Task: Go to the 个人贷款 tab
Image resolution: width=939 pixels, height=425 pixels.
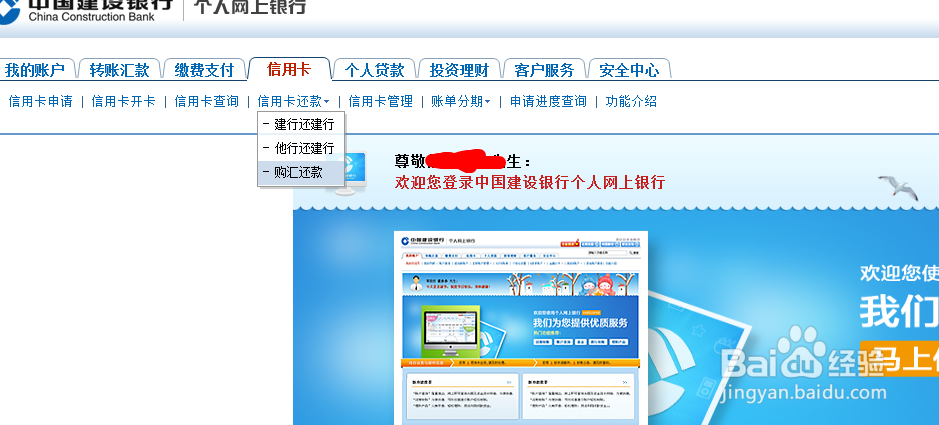Action: click(374, 70)
